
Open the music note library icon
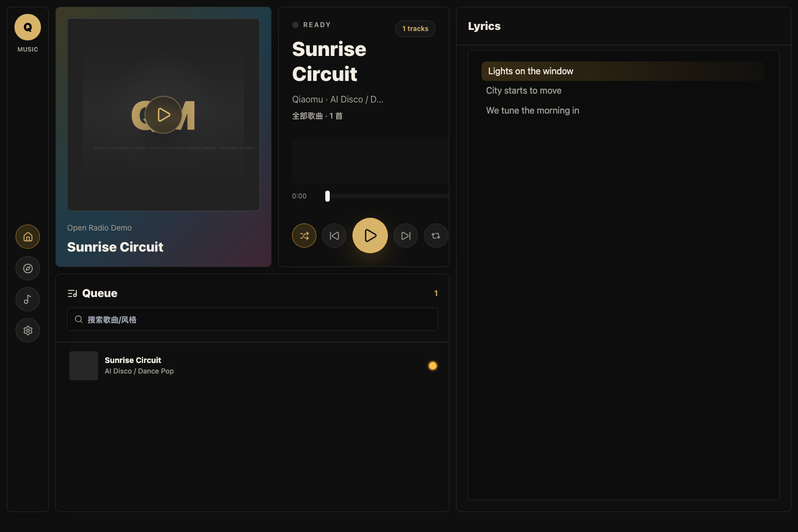pos(28,299)
